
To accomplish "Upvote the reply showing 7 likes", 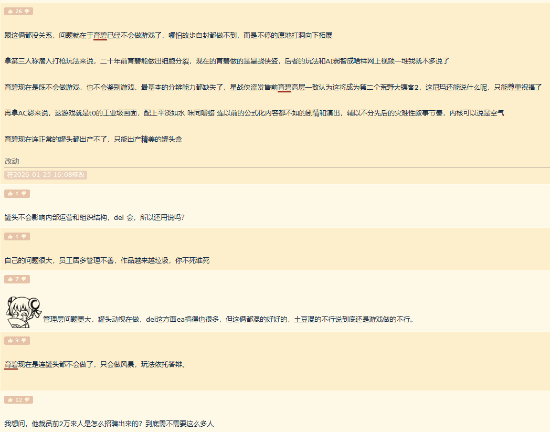I will [x=11, y=279].
